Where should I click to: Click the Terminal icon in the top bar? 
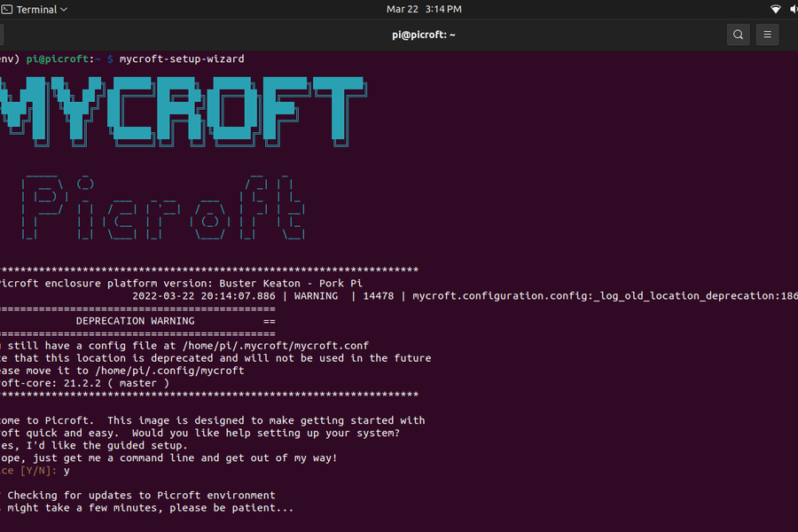click(6, 9)
